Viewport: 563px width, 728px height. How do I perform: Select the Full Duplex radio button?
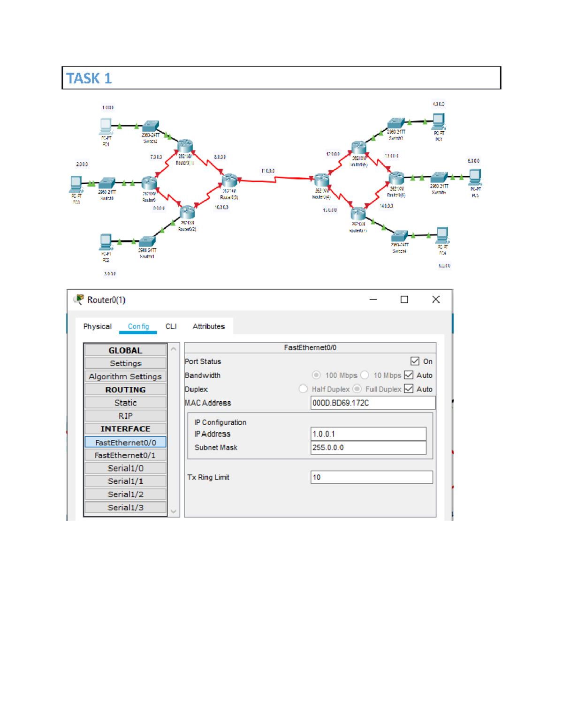(x=357, y=389)
